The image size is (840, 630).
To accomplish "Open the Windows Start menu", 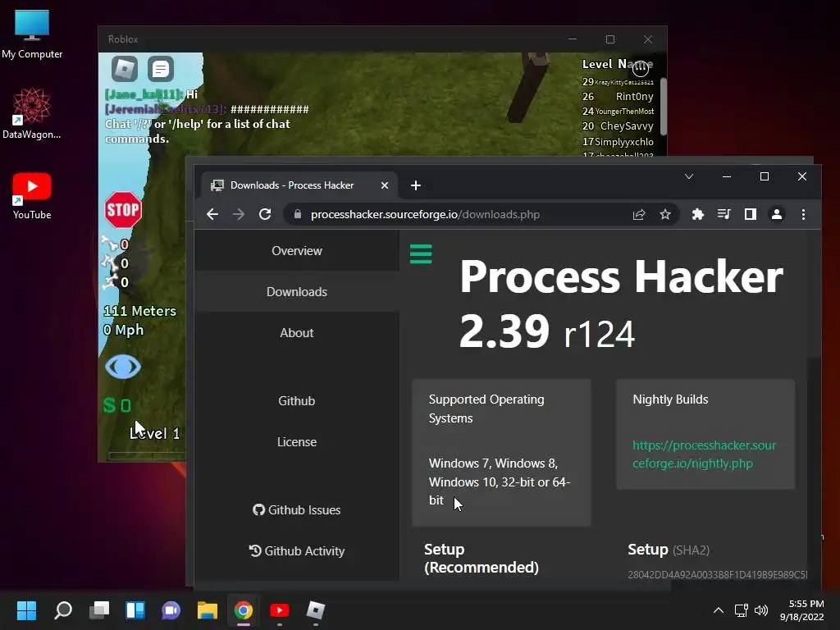I will click(x=26, y=610).
